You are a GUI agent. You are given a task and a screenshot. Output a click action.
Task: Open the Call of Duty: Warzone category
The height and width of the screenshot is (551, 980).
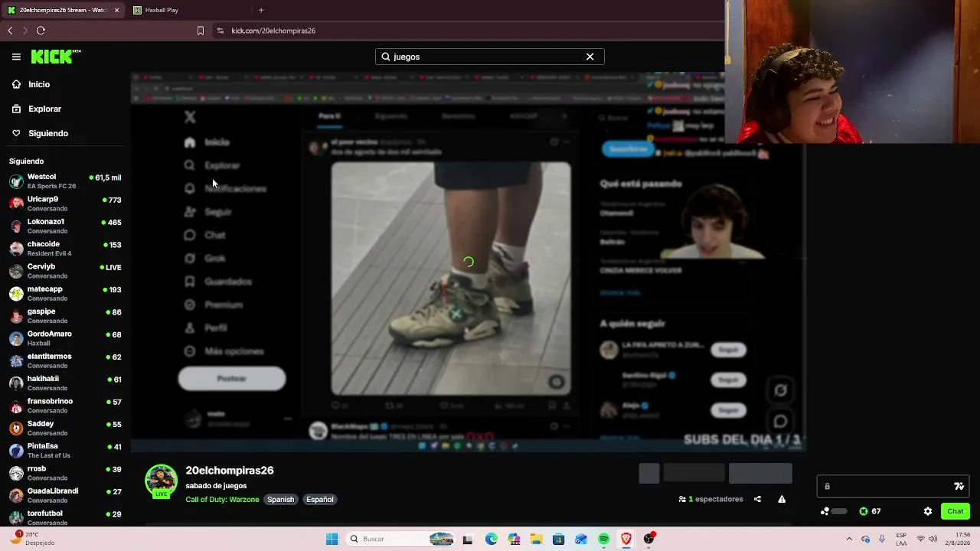coord(222,500)
